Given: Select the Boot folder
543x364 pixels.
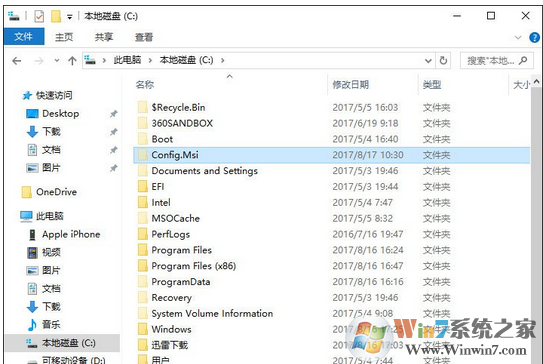Looking at the screenshot, I should pyautogui.click(x=162, y=139).
